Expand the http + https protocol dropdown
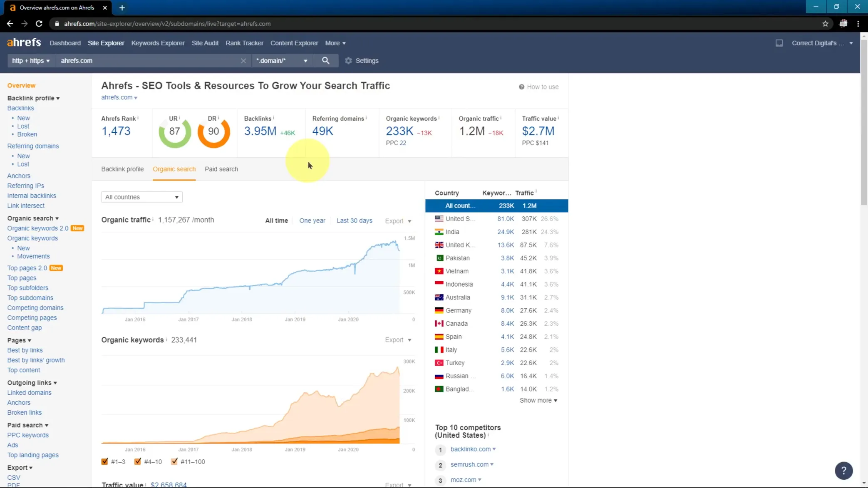The width and height of the screenshot is (868, 488). coord(31,61)
